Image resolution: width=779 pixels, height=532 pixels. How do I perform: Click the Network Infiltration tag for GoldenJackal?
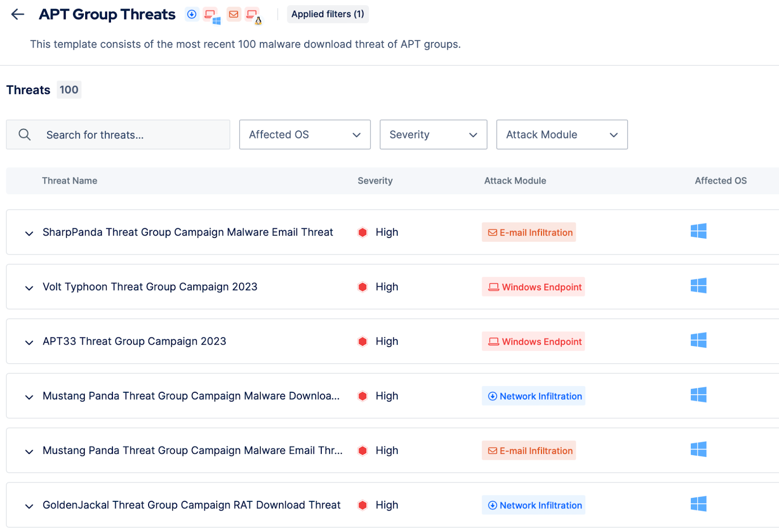(x=534, y=505)
